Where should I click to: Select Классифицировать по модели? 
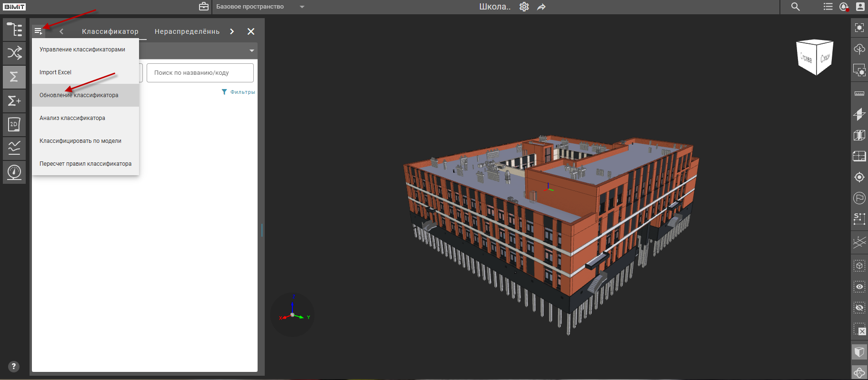[85, 141]
